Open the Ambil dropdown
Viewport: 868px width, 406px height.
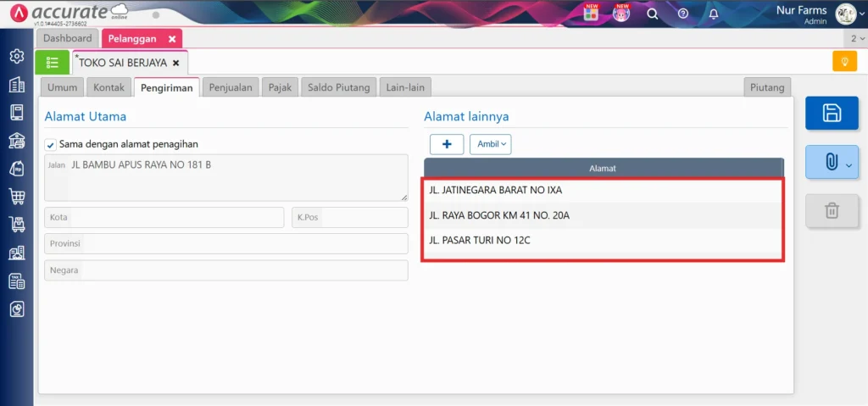coord(491,144)
